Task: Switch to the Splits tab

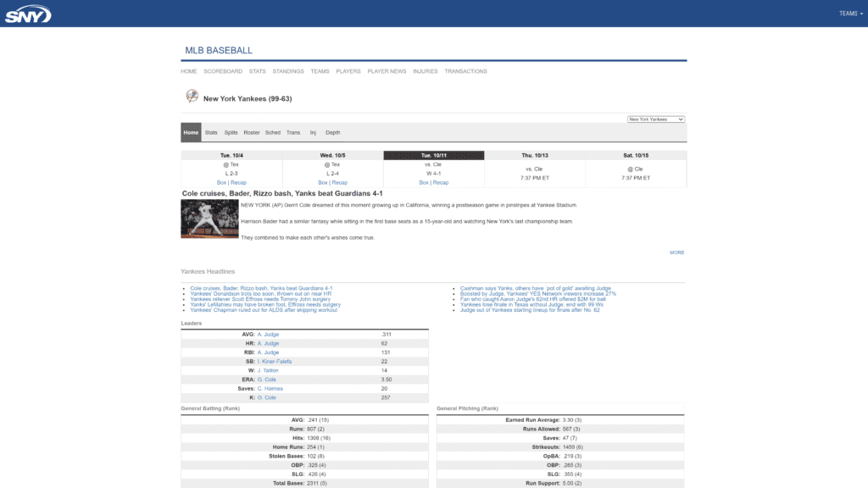Action: 231,133
